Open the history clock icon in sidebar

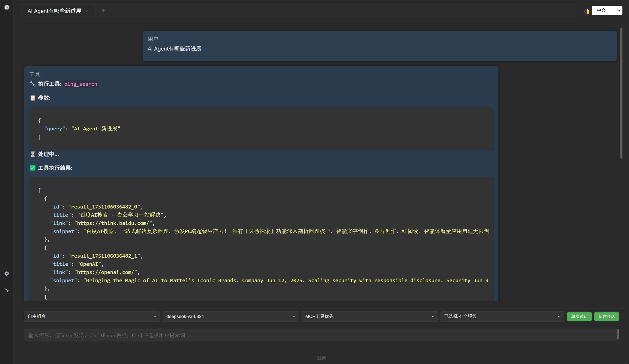click(x=7, y=7)
